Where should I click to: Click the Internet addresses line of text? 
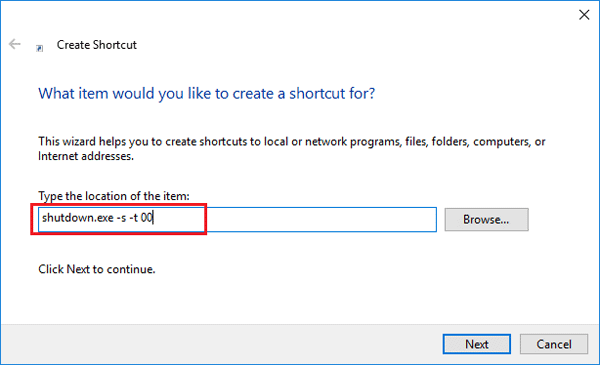[86, 156]
